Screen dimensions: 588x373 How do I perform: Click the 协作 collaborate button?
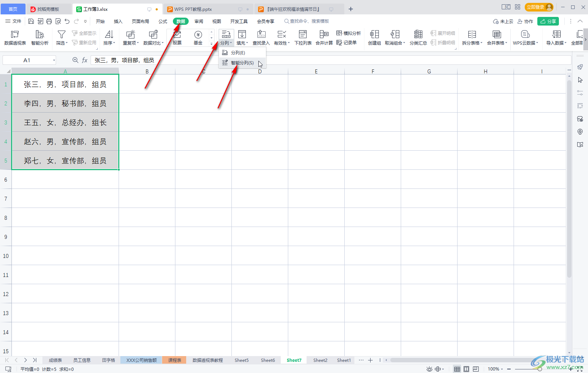[x=525, y=21]
